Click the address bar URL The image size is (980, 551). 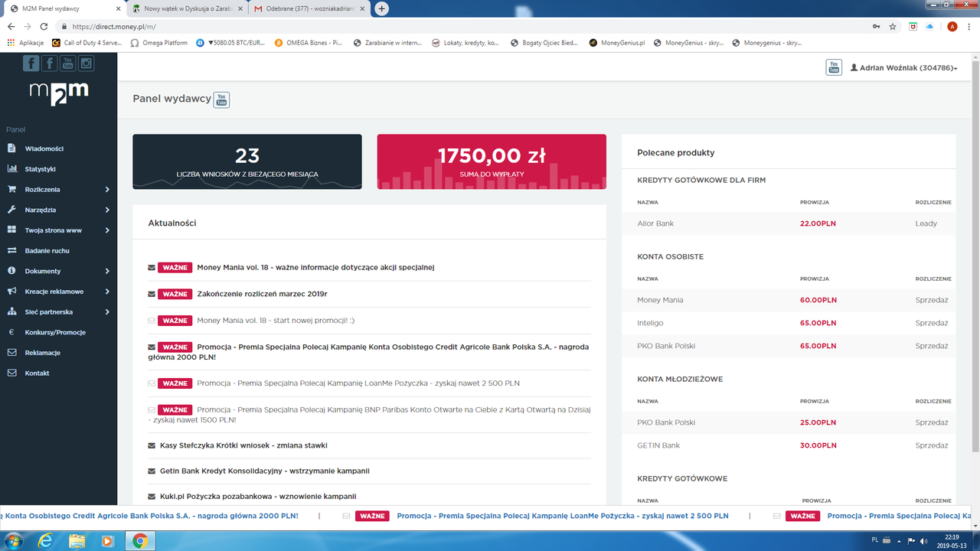[114, 26]
